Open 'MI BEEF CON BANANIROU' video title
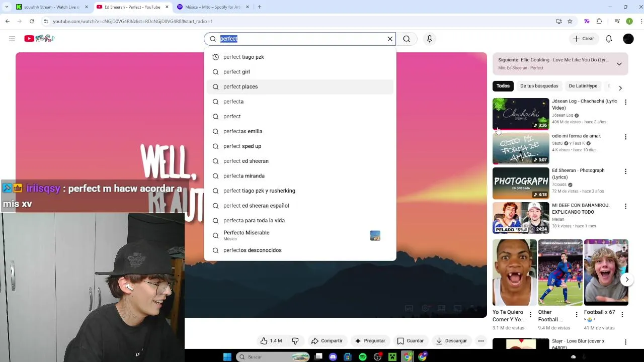Screen dimensions: 644x362 [581, 209]
